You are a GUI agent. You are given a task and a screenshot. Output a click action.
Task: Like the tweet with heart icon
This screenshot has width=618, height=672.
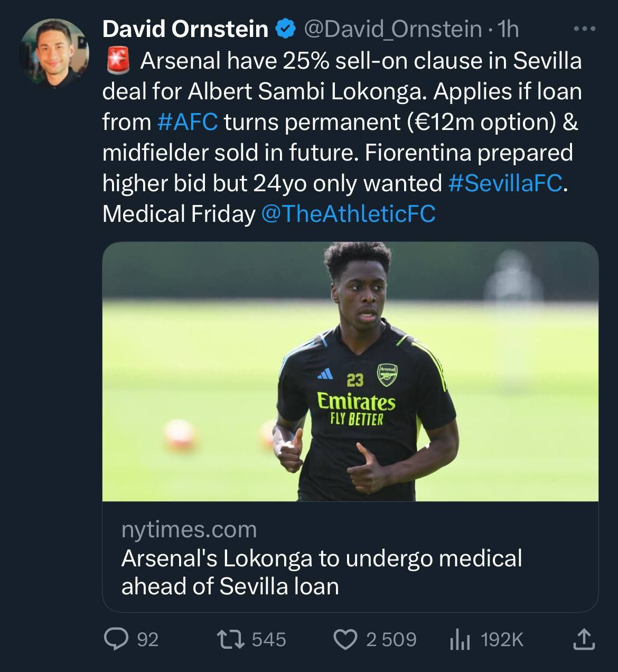pyautogui.click(x=347, y=639)
